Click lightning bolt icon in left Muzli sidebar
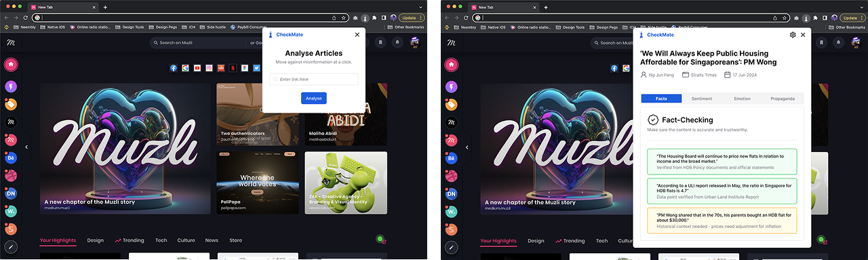 tap(12, 87)
